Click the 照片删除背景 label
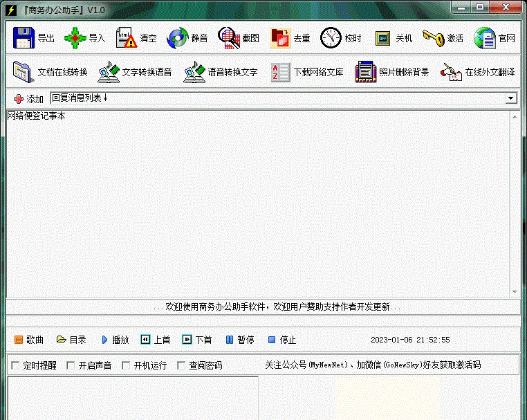This screenshot has width=527, height=420. [x=404, y=72]
